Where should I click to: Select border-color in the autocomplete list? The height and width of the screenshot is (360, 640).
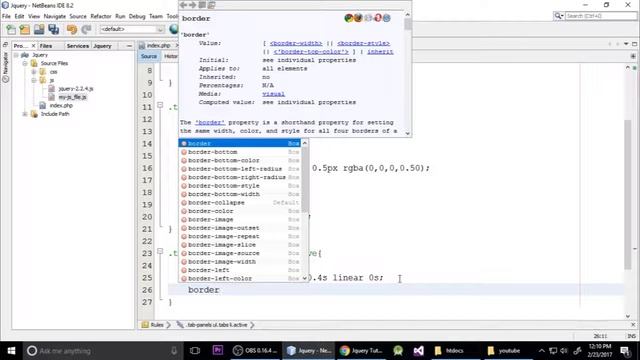pyautogui.click(x=240, y=211)
